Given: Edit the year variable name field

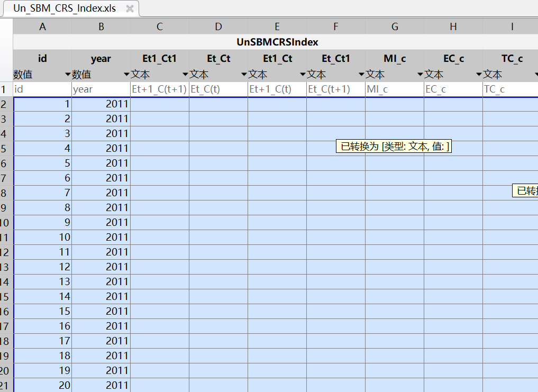Looking at the screenshot, I should (x=101, y=58).
